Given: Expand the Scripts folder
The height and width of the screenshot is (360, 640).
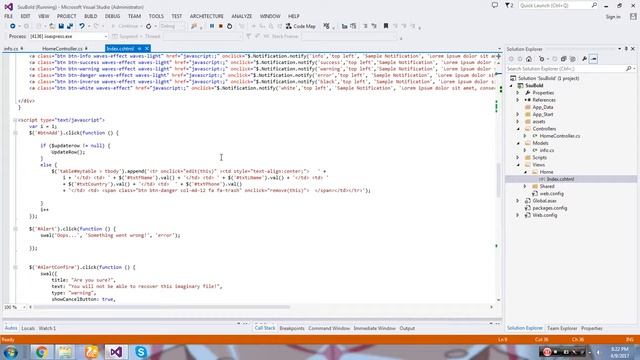Looking at the screenshot, I should 518,158.
